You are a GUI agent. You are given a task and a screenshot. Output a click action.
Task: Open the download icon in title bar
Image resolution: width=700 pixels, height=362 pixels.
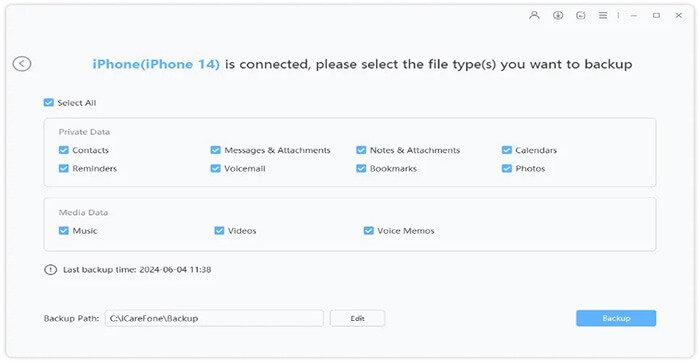[558, 15]
